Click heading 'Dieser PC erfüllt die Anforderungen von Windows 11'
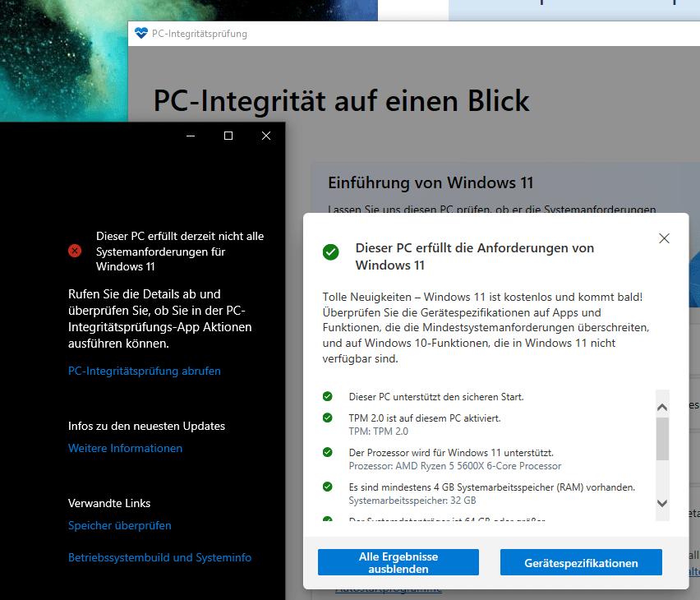The height and width of the screenshot is (600, 700). coord(475,256)
